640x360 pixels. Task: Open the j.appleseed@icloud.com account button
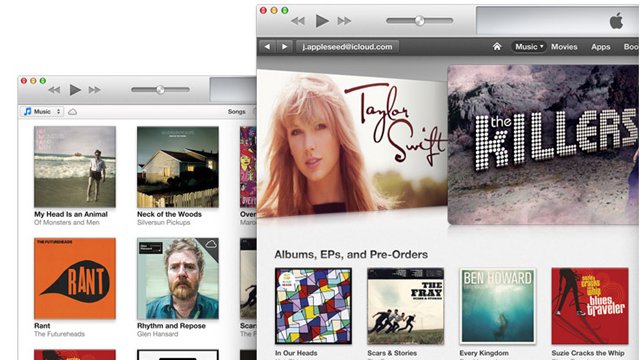(347, 47)
